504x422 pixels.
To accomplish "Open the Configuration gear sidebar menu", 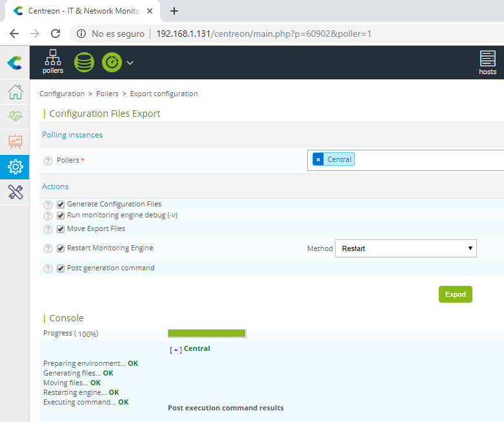I will point(15,167).
